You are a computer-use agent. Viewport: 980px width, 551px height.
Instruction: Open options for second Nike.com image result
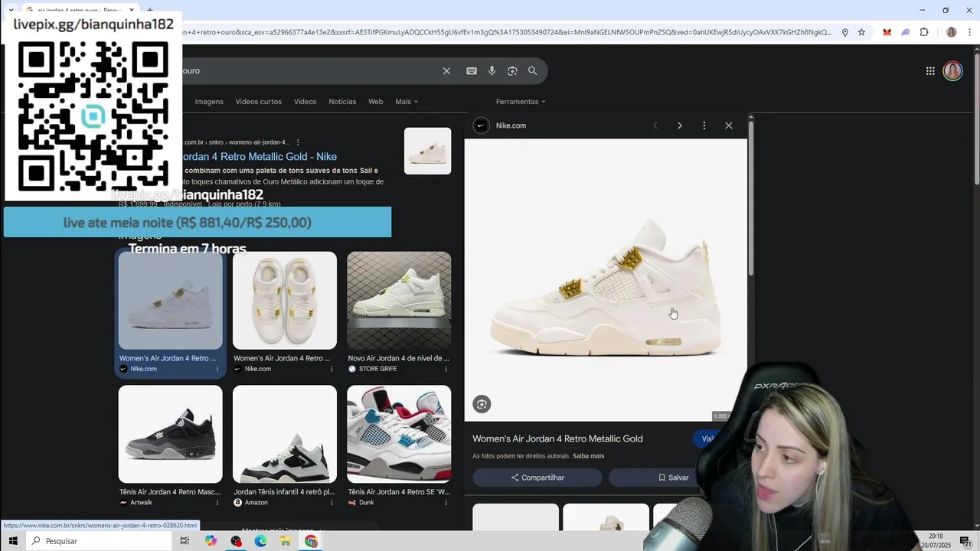(x=332, y=369)
